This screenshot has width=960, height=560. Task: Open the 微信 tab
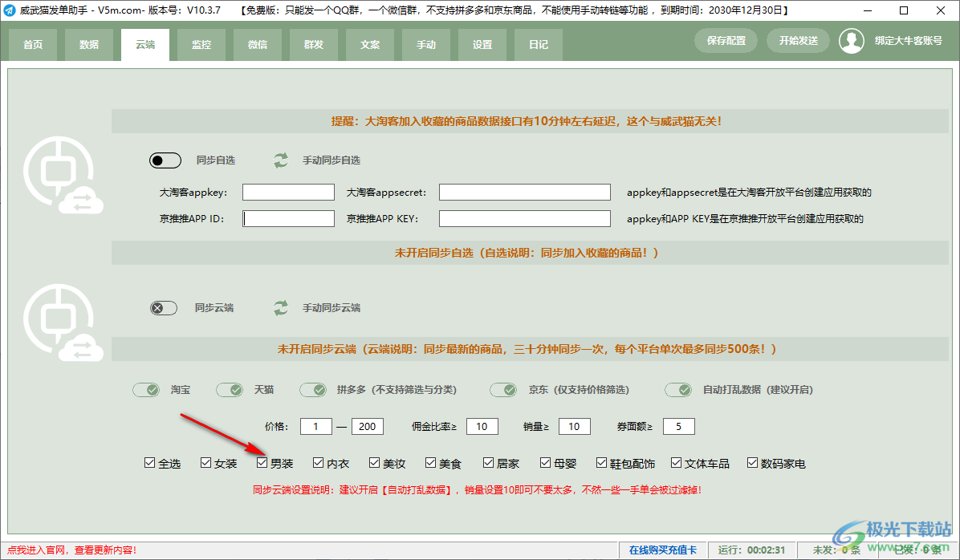[258, 45]
